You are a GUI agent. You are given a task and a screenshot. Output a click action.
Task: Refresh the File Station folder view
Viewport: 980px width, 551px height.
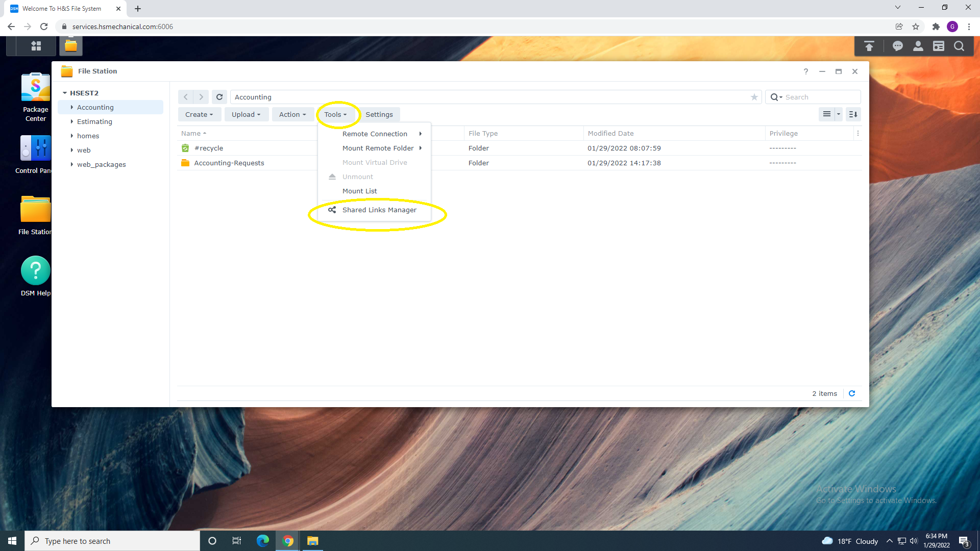pyautogui.click(x=219, y=97)
